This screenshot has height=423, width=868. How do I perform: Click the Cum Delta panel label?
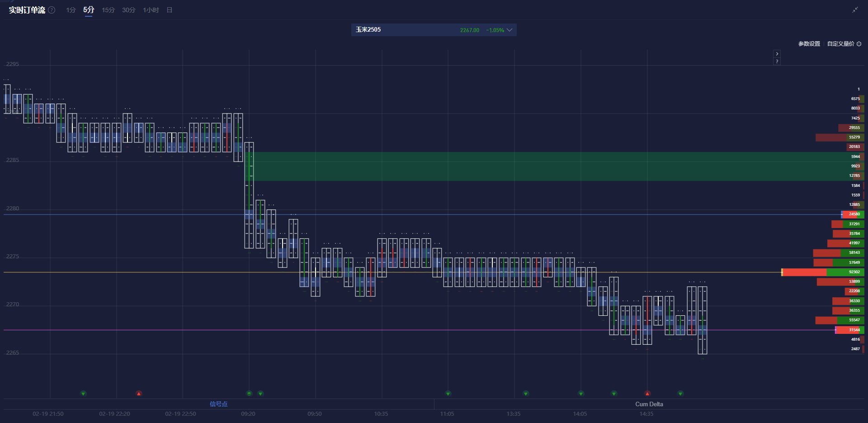(x=649, y=404)
